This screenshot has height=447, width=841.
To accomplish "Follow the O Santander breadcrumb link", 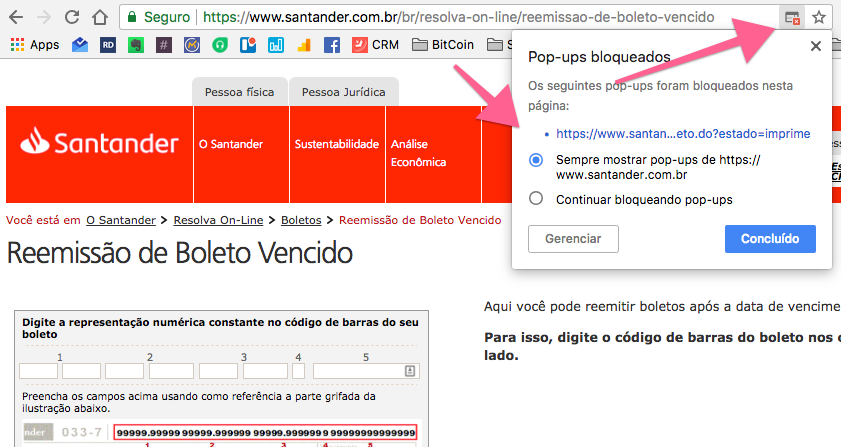I will (x=121, y=220).
